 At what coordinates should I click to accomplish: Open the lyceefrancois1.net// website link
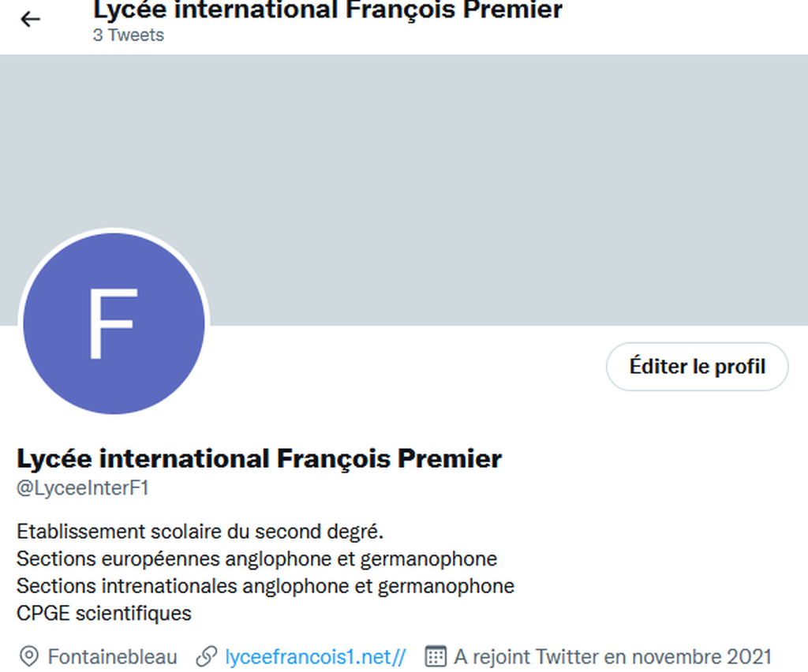[316, 656]
